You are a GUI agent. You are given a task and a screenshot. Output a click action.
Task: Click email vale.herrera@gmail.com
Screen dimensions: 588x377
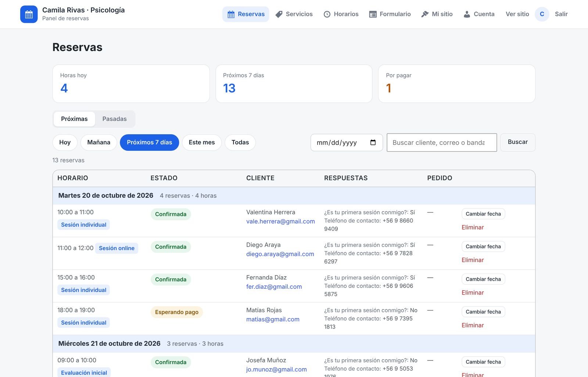pos(280,221)
